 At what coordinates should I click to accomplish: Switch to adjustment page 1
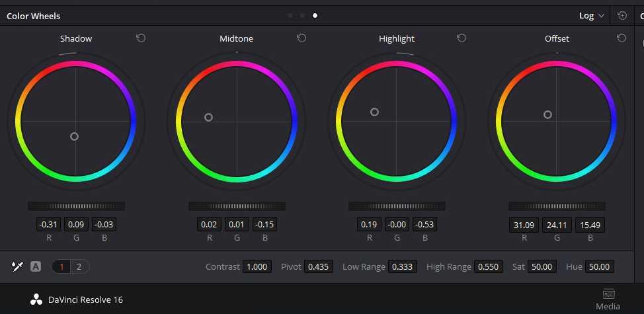tap(61, 267)
